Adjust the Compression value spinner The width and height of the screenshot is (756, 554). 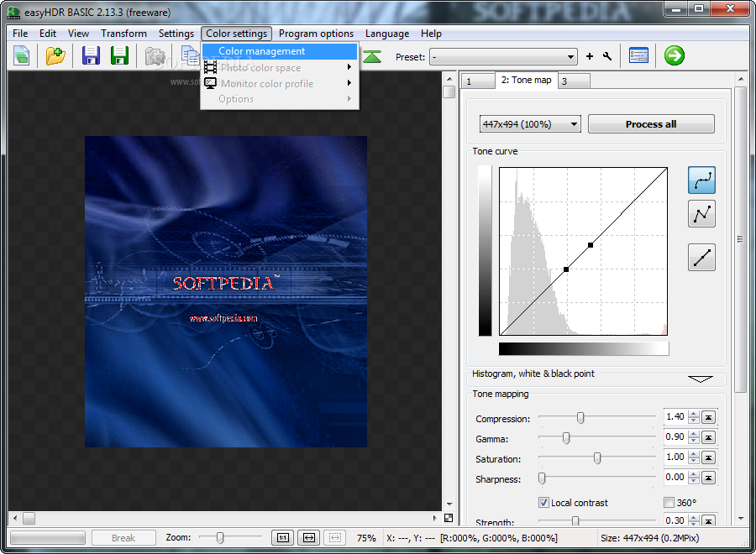[693, 417]
